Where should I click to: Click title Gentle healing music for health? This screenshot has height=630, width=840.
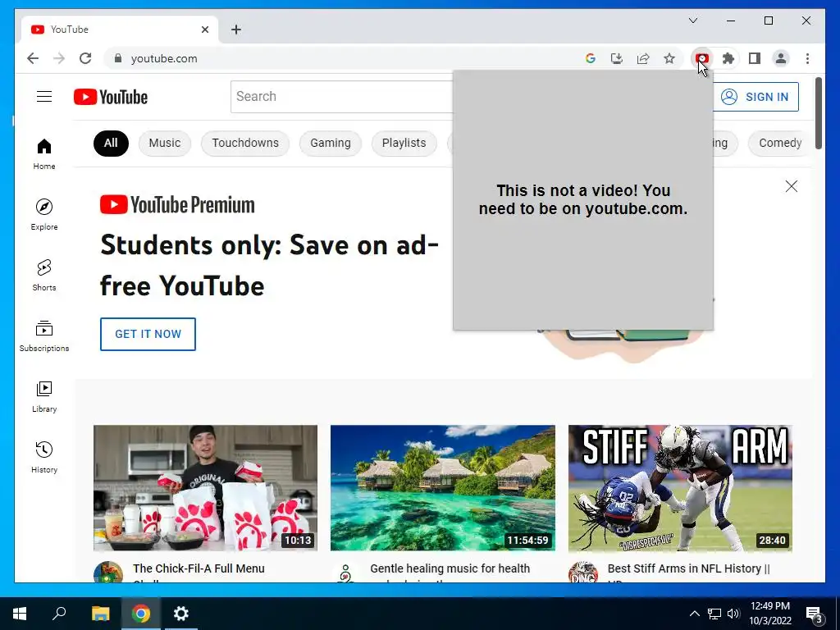click(450, 568)
